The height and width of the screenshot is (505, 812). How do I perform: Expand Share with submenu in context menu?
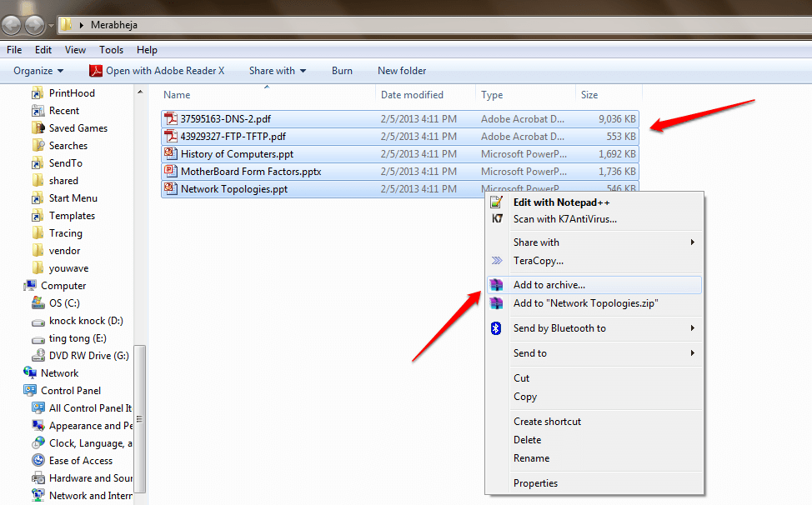click(594, 242)
